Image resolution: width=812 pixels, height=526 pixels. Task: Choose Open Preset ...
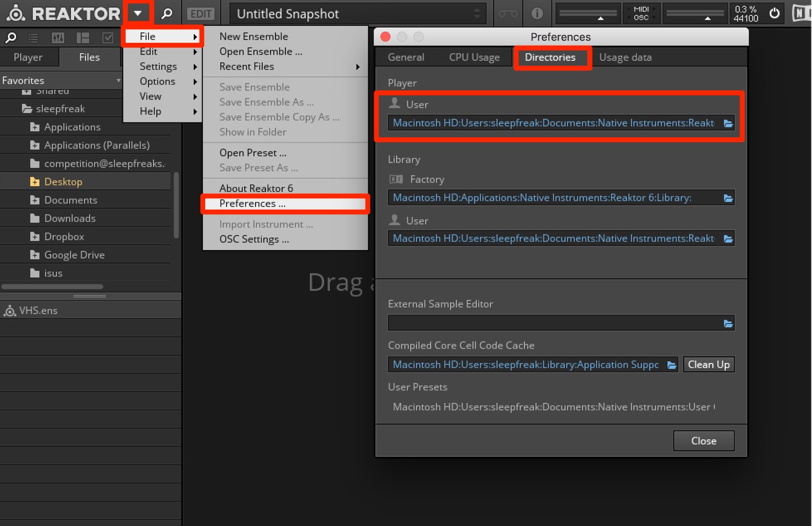click(x=285, y=153)
